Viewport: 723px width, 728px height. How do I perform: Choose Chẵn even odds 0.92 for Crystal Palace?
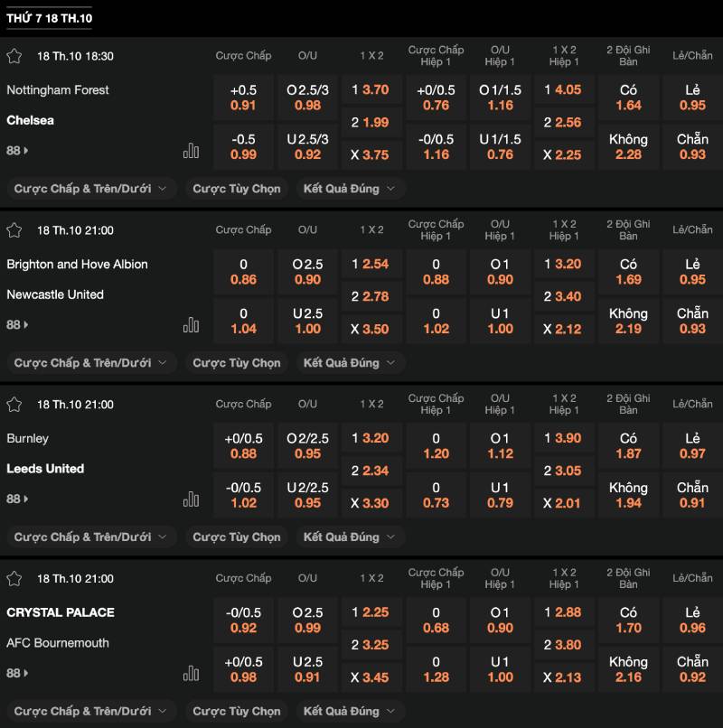pyautogui.click(x=692, y=669)
